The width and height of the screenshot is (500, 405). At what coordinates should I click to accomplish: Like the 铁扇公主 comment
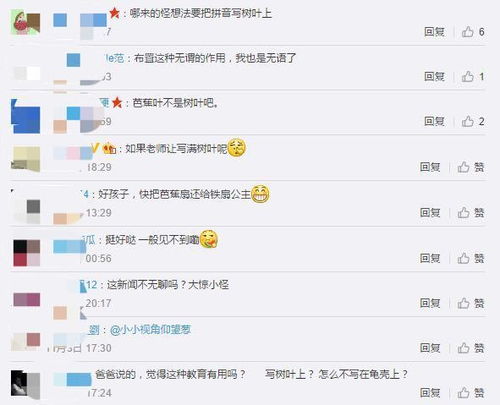[471, 212]
